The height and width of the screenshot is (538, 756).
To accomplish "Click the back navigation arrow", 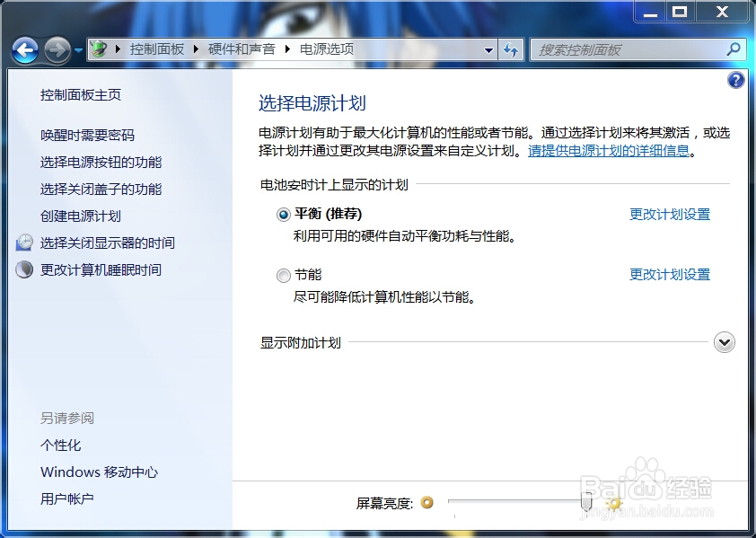I will pyautogui.click(x=25, y=49).
